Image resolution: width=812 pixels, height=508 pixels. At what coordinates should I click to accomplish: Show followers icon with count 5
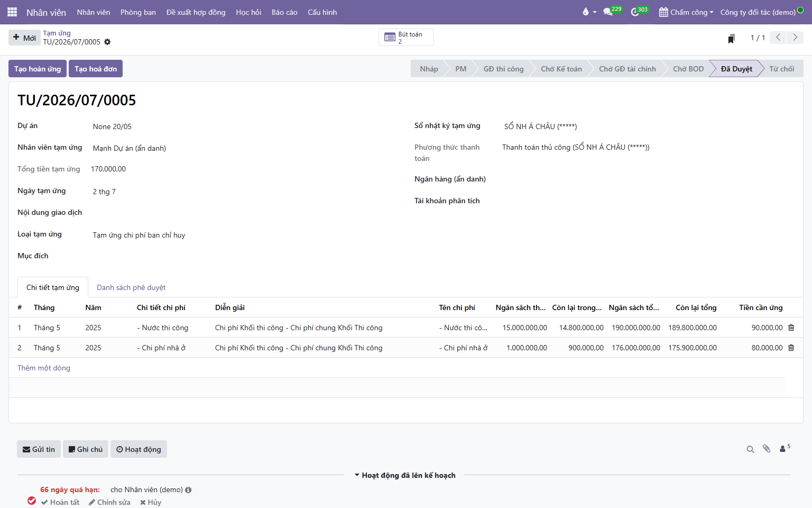point(785,448)
